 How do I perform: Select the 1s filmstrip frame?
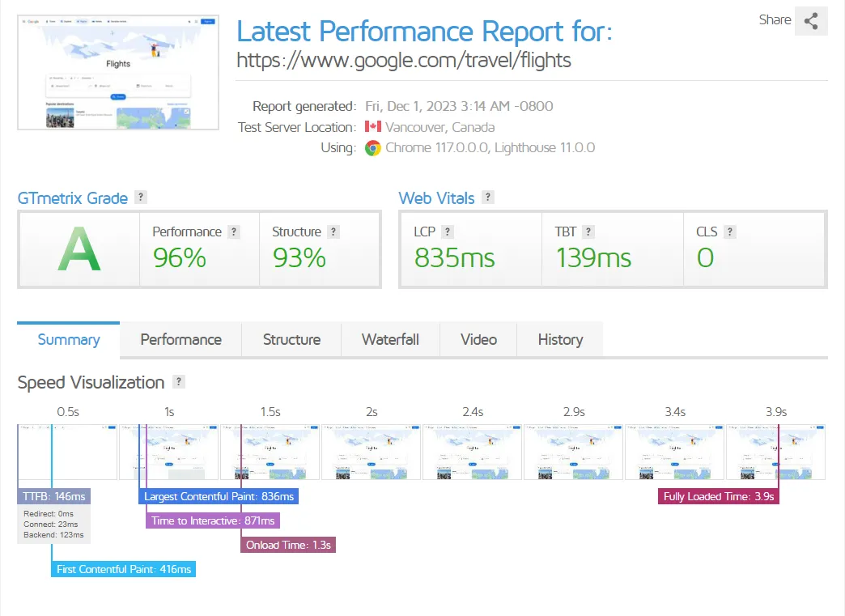pos(168,452)
